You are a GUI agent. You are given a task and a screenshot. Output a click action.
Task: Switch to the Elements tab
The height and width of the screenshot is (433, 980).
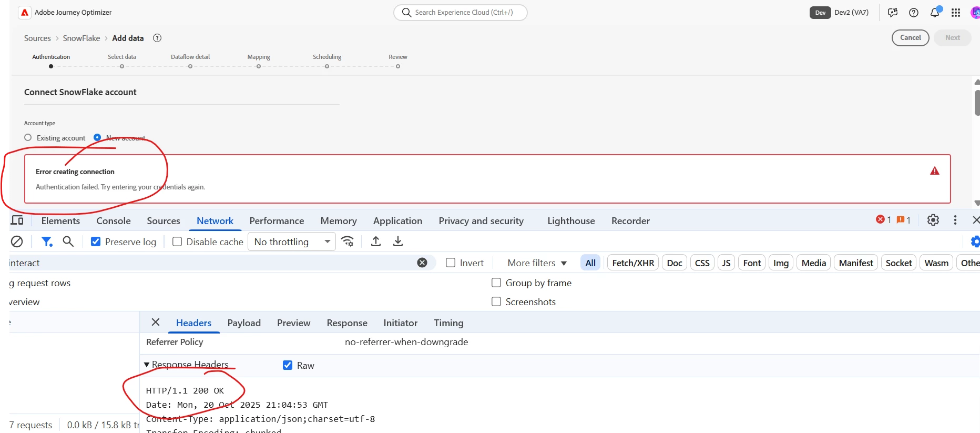60,220
